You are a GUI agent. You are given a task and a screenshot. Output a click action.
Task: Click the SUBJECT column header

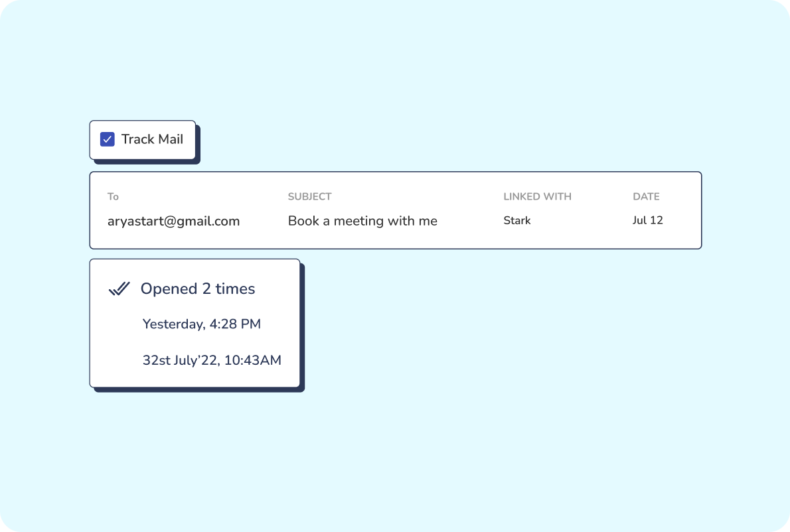tap(309, 196)
